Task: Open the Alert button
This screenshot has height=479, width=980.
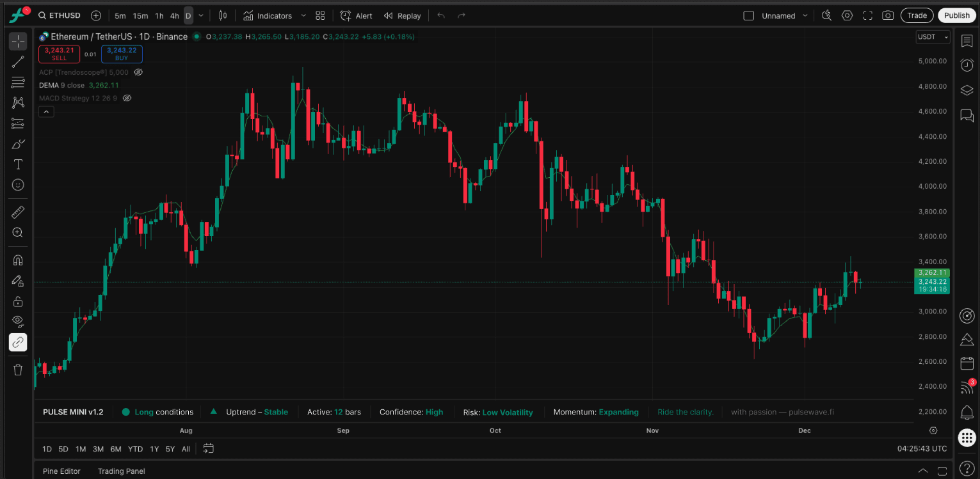Action: coord(357,16)
